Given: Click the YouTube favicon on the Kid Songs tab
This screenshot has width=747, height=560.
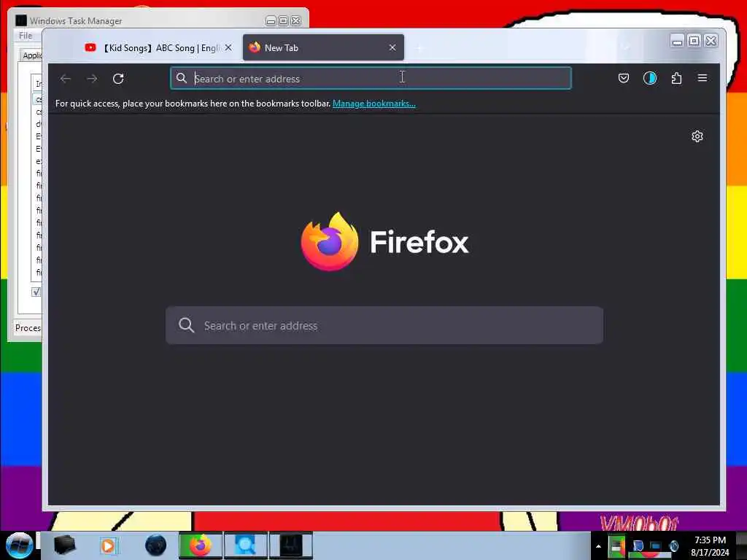Looking at the screenshot, I should click(90, 47).
